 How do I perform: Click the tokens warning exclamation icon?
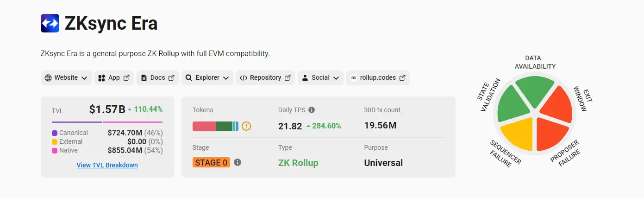tap(246, 126)
